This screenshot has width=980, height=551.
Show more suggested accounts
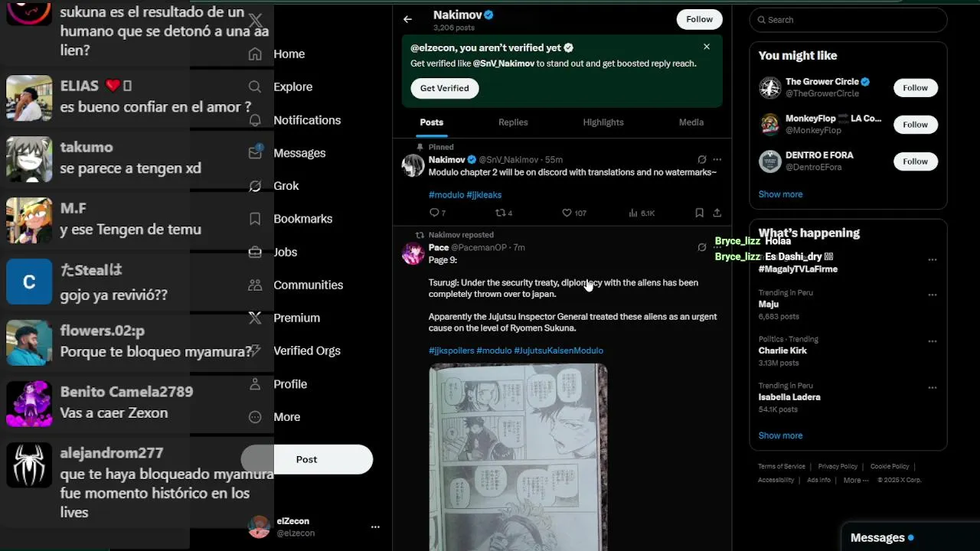(780, 194)
